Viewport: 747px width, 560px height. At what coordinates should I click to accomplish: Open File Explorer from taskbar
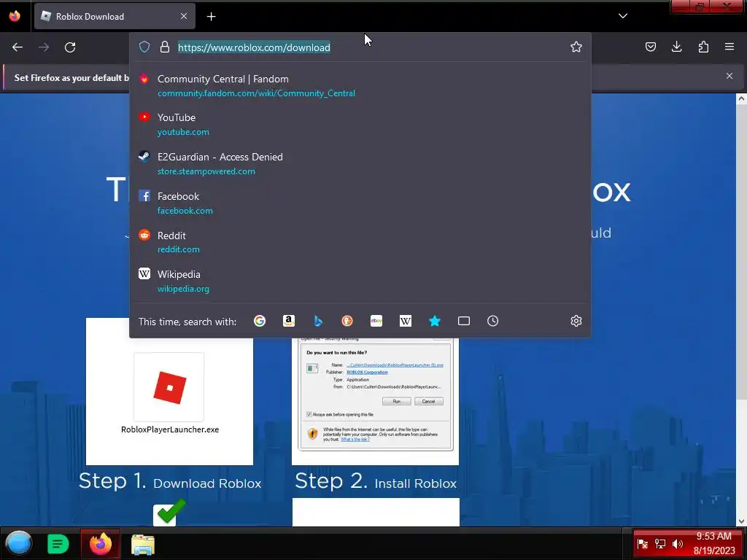pos(143,544)
